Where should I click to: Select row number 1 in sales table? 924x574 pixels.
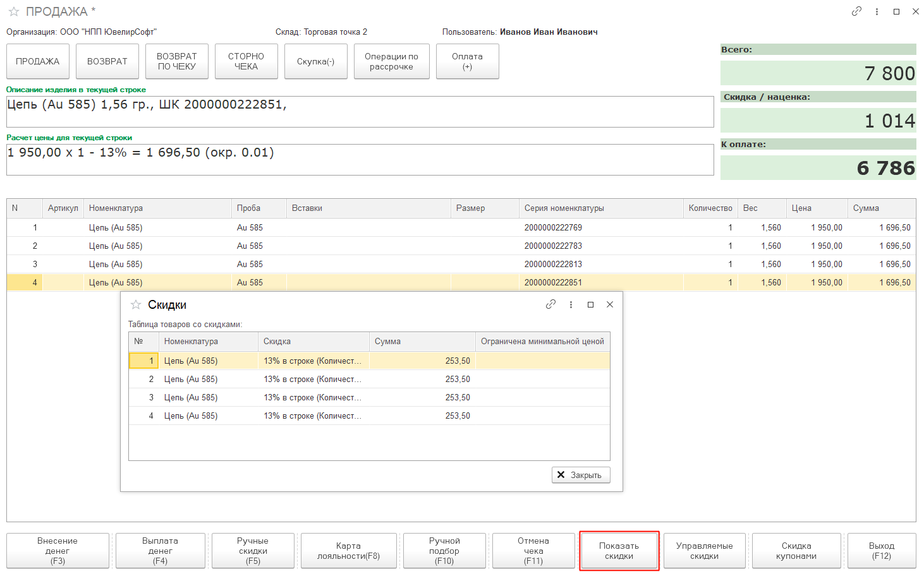point(25,227)
